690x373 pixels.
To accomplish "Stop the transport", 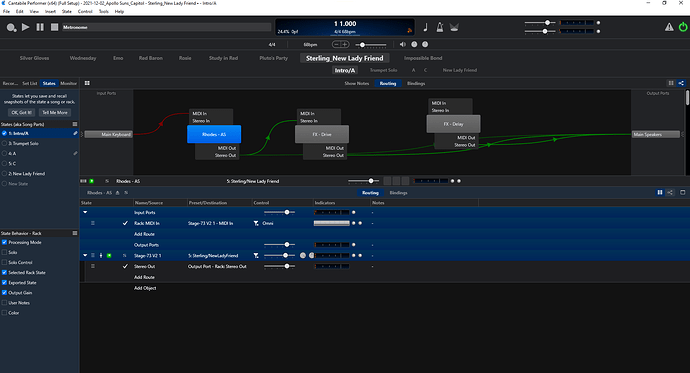I will 54,27.
